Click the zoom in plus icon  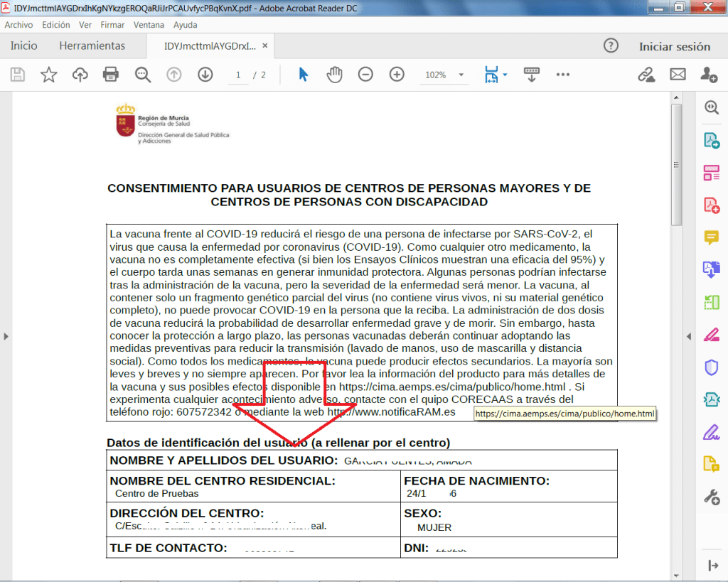click(397, 75)
